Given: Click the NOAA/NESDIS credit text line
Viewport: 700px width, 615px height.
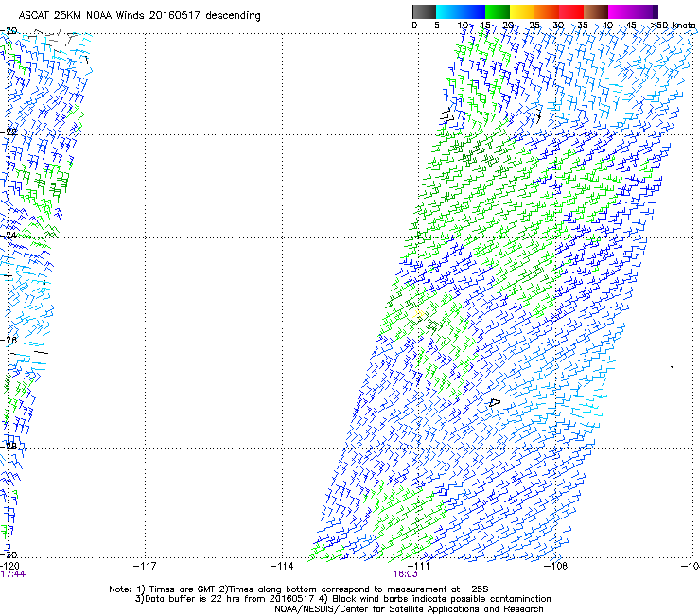Looking at the screenshot, I should pos(409,609).
